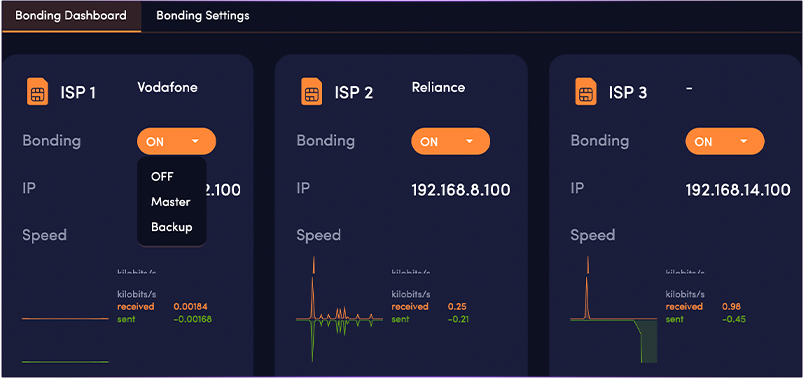Click received value 0.25

(x=457, y=307)
